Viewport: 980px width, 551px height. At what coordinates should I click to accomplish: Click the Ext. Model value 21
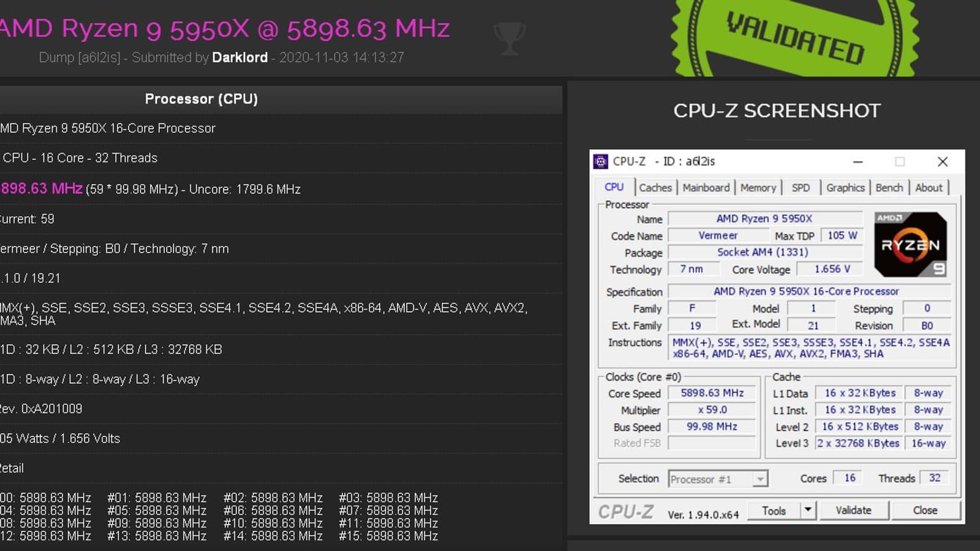[x=813, y=326]
